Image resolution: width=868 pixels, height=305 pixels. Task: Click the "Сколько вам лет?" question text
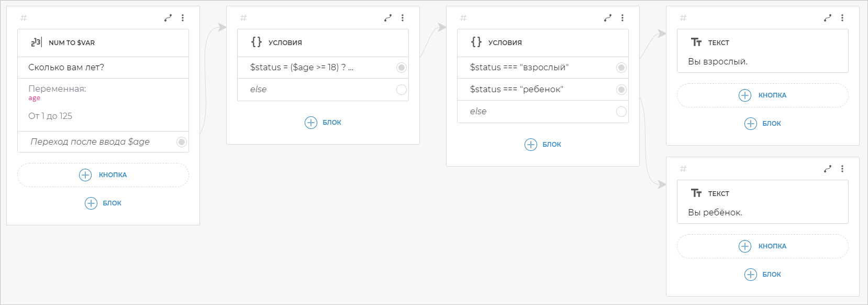(66, 68)
